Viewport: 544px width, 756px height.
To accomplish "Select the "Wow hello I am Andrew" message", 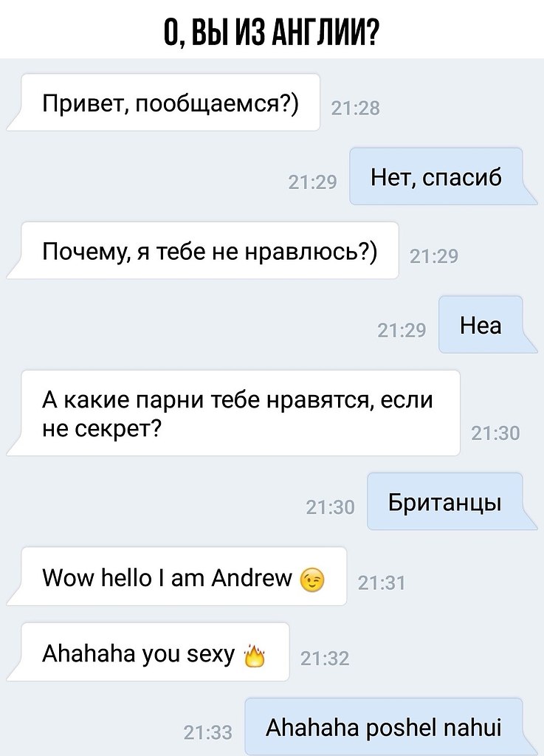I will pyautogui.click(x=184, y=576).
